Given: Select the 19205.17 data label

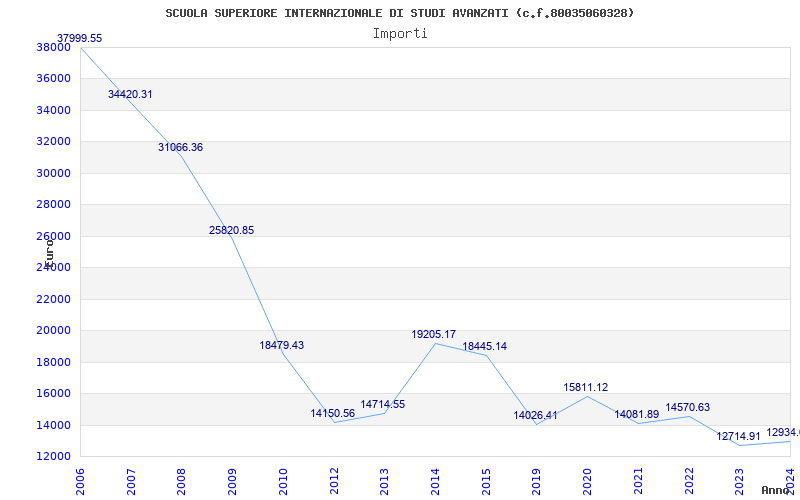Looking at the screenshot, I should pyautogui.click(x=434, y=335).
